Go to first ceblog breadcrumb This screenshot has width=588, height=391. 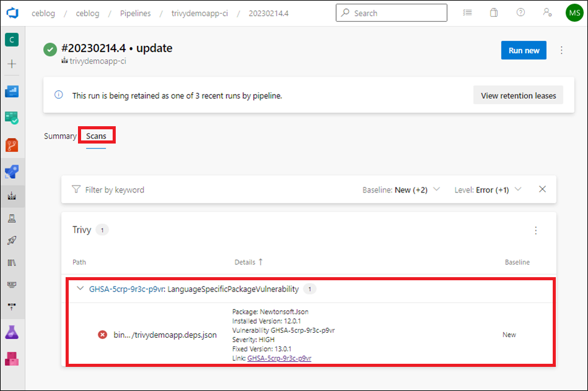43,14
